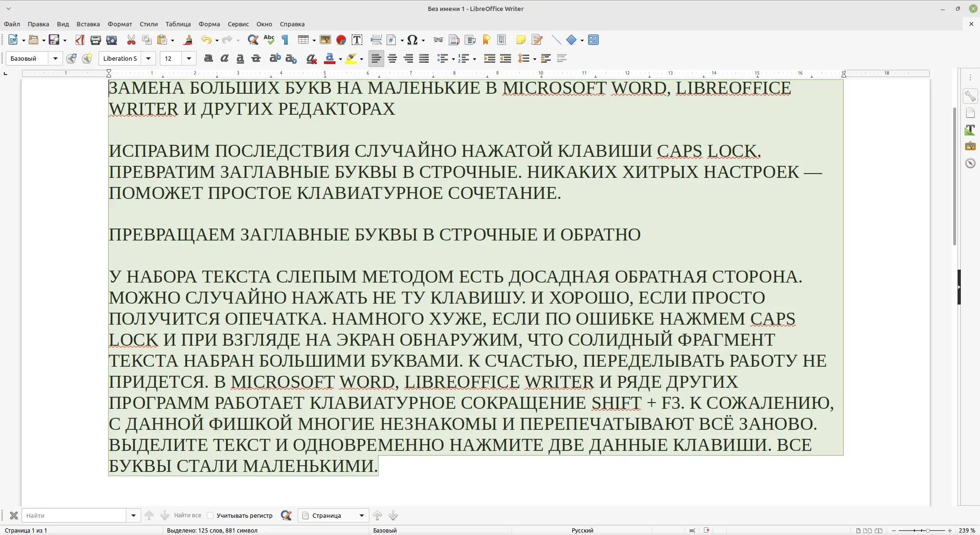Open the 'Таблица' menu

coord(178,24)
